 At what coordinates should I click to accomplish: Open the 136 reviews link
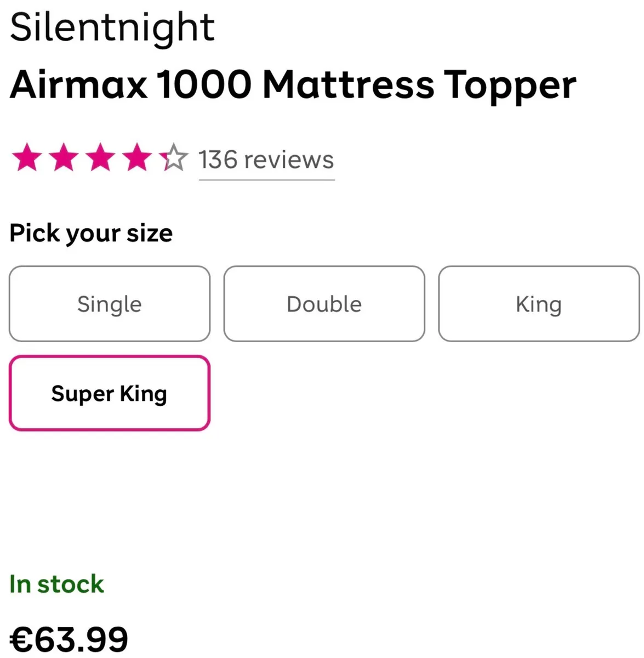(266, 160)
